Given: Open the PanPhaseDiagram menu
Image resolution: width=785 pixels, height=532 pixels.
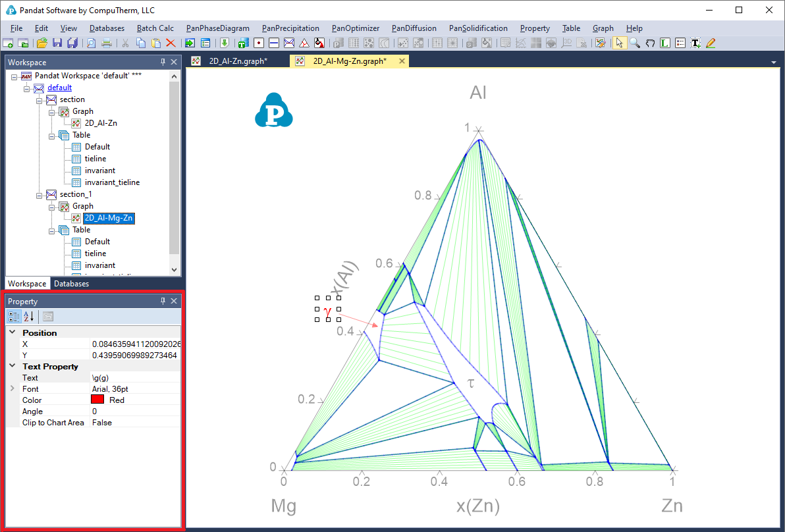Looking at the screenshot, I should [217, 28].
